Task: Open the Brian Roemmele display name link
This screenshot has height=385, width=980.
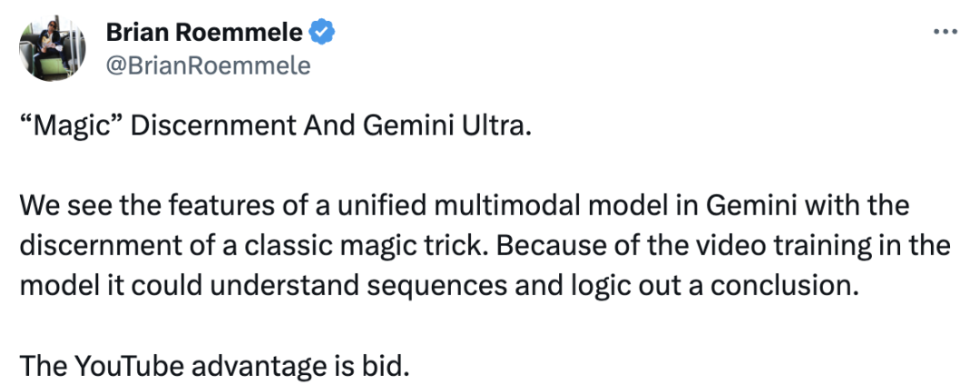Action: pos(205,33)
